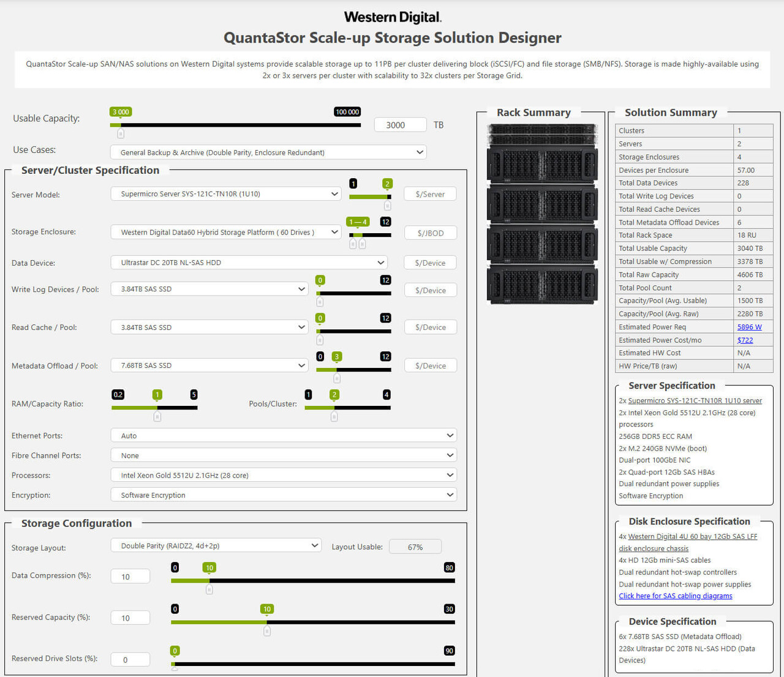
Task: Click the Devices per Enclosure value 57.00
Action: tap(746, 170)
